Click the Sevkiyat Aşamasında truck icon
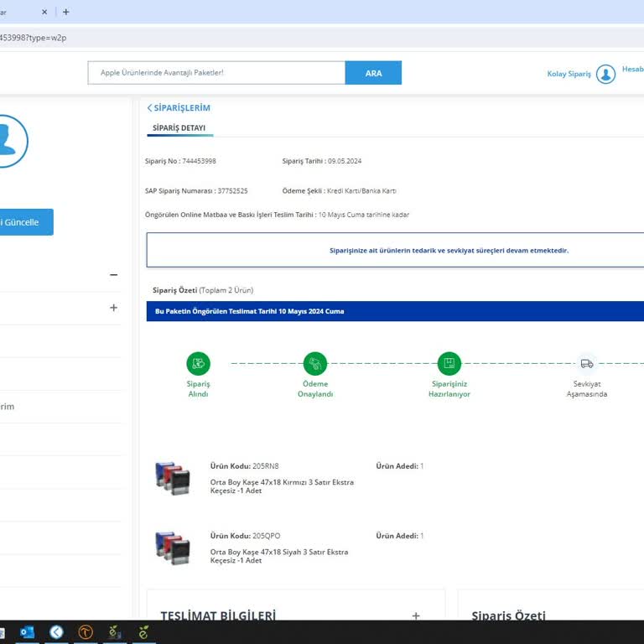 pyautogui.click(x=586, y=363)
